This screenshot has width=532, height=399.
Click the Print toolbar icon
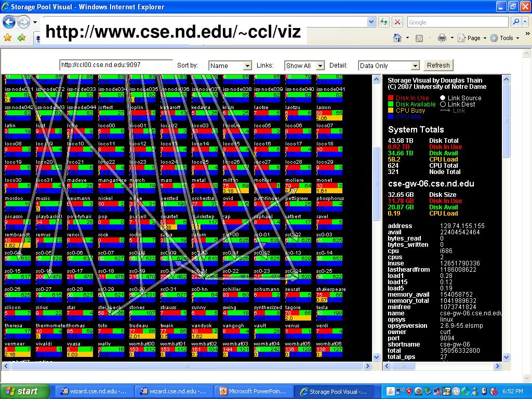coord(442,38)
